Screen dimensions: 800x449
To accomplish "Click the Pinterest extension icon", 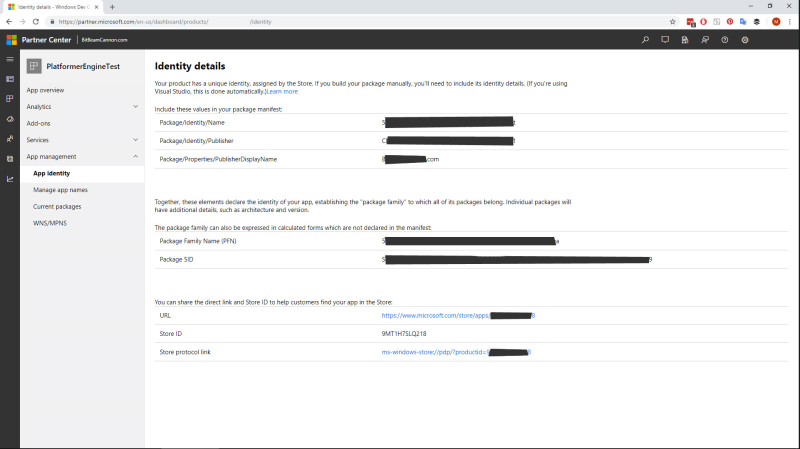I will (730, 21).
